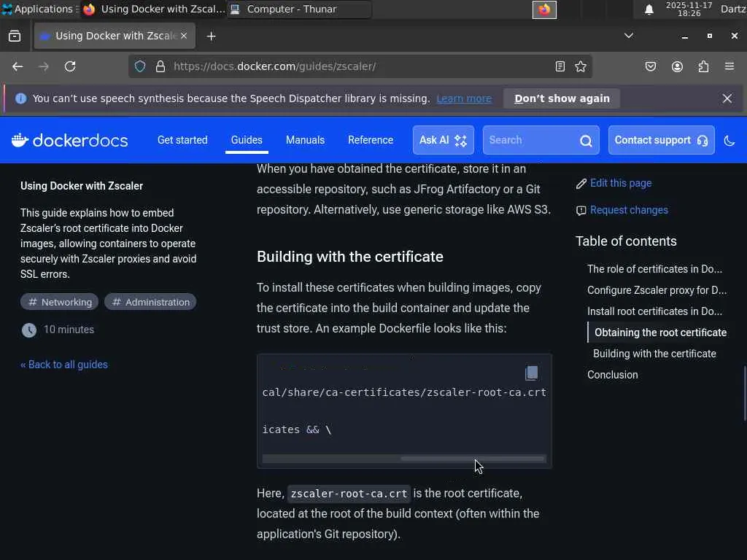
Task: Click the URL address bar
Action: (360, 66)
